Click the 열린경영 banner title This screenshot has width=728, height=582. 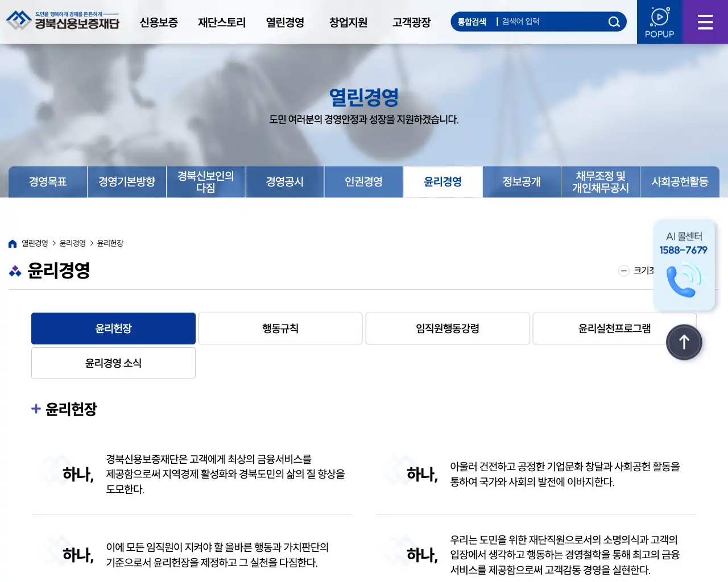pyautogui.click(x=364, y=97)
